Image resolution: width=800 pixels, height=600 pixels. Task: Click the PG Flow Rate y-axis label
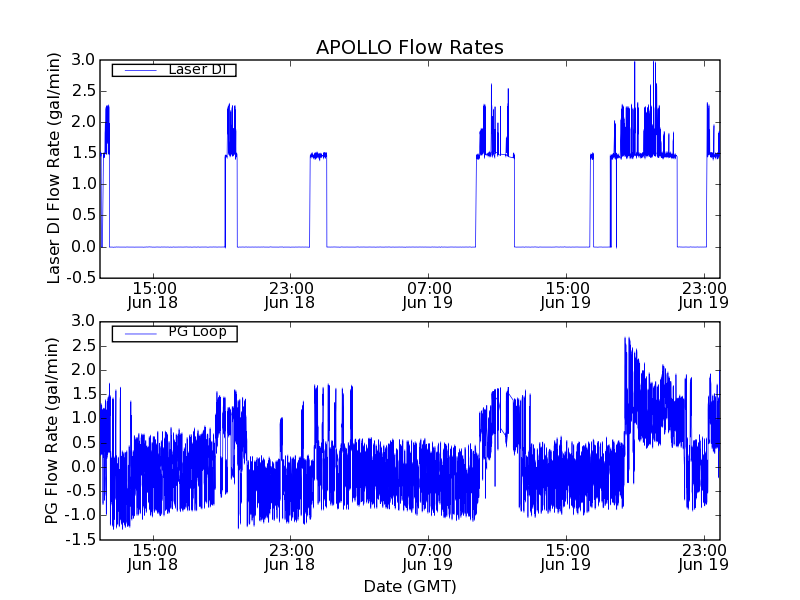(55, 430)
